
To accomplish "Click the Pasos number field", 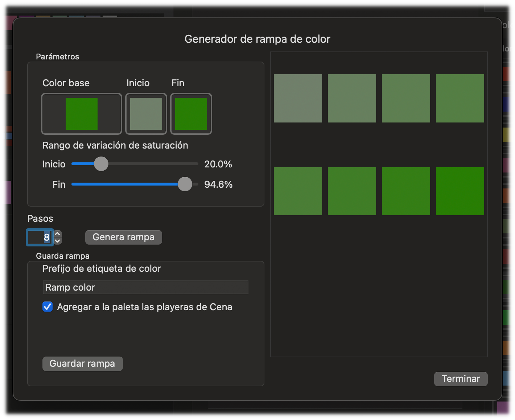I will click(x=40, y=237).
